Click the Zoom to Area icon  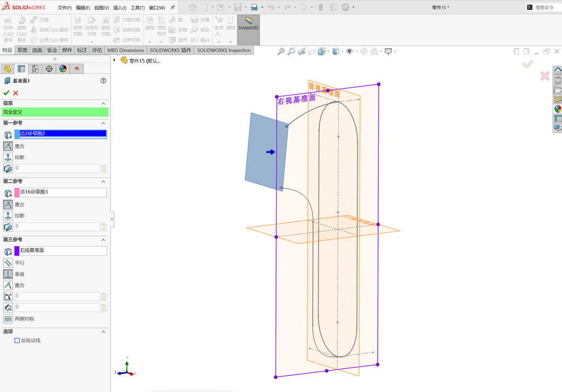point(291,52)
